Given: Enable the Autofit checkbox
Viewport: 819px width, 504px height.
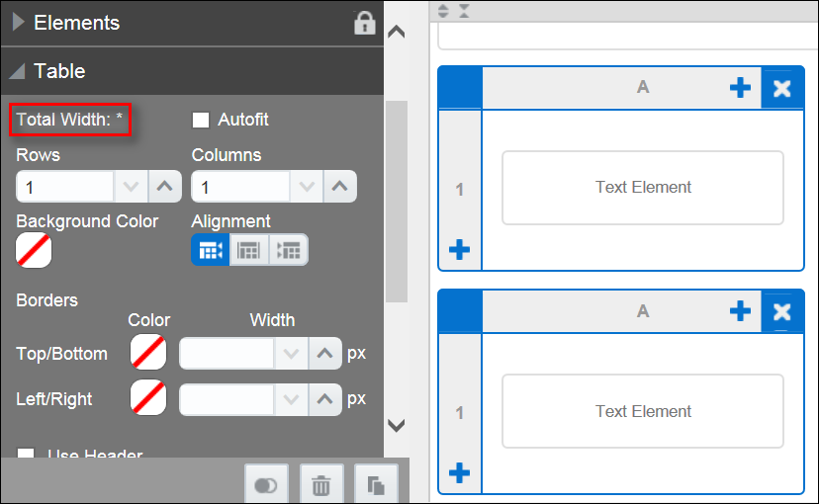Looking at the screenshot, I should click(201, 120).
